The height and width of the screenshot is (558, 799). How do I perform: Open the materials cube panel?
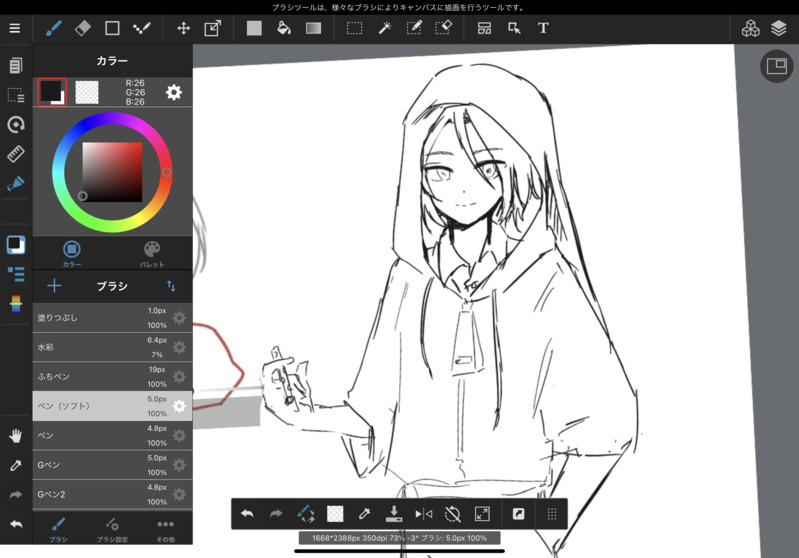tap(751, 29)
